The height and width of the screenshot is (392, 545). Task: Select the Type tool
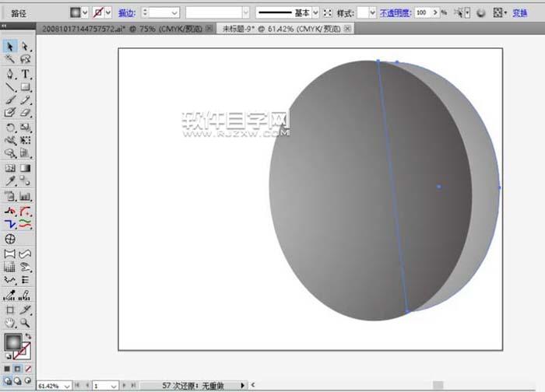[26, 74]
